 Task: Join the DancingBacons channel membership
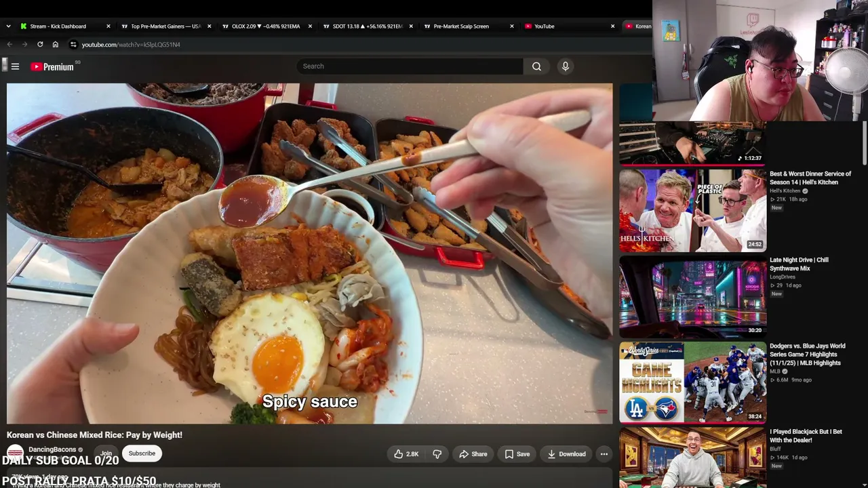[x=106, y=453]
